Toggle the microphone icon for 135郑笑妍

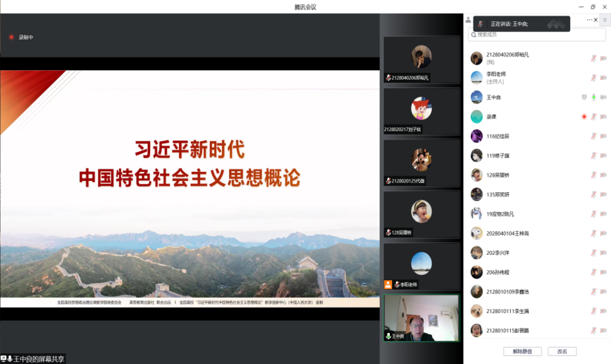coord(593,194)
